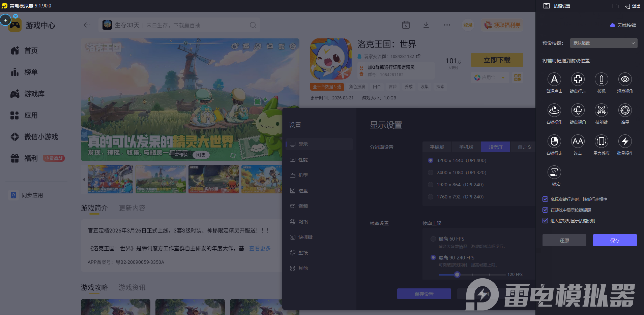This screenshot has height=315, width=644.
Task: Click the search magnifier icon
Action: click(x=253, y=25)
